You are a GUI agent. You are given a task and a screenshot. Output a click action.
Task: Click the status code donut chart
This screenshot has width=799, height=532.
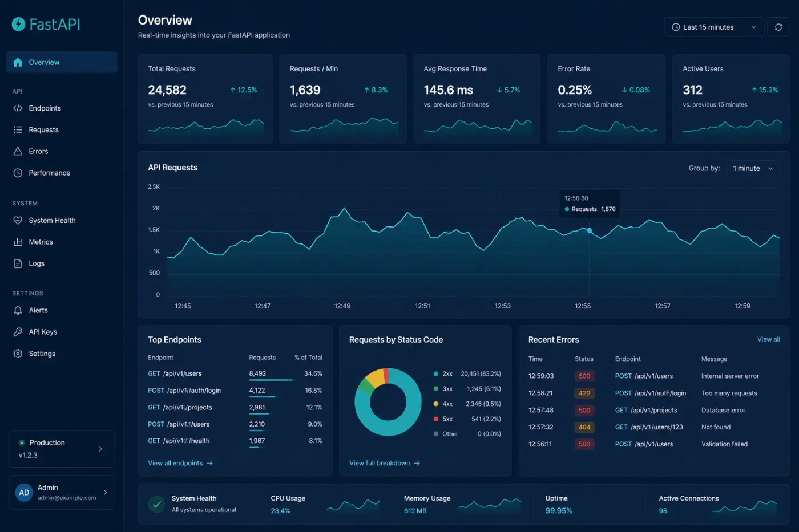click(x=388, y=402)
